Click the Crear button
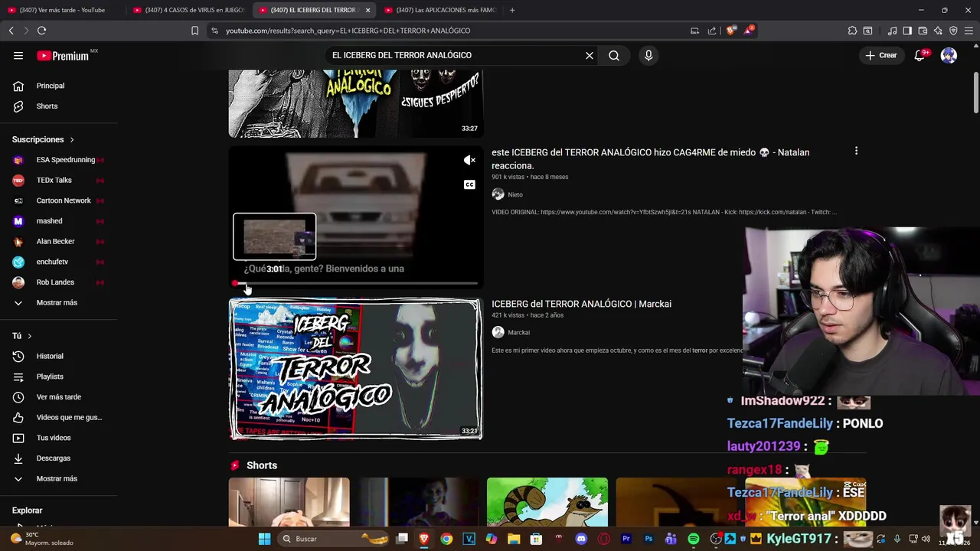Screen dimensions: 980x551 (880, 55)
